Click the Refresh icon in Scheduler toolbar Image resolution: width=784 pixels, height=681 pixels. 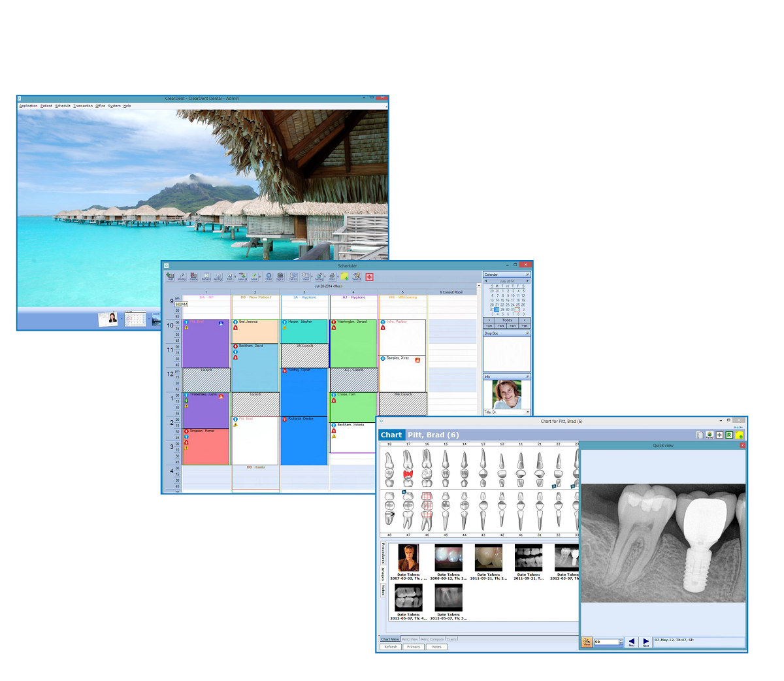tap(206, 276)
